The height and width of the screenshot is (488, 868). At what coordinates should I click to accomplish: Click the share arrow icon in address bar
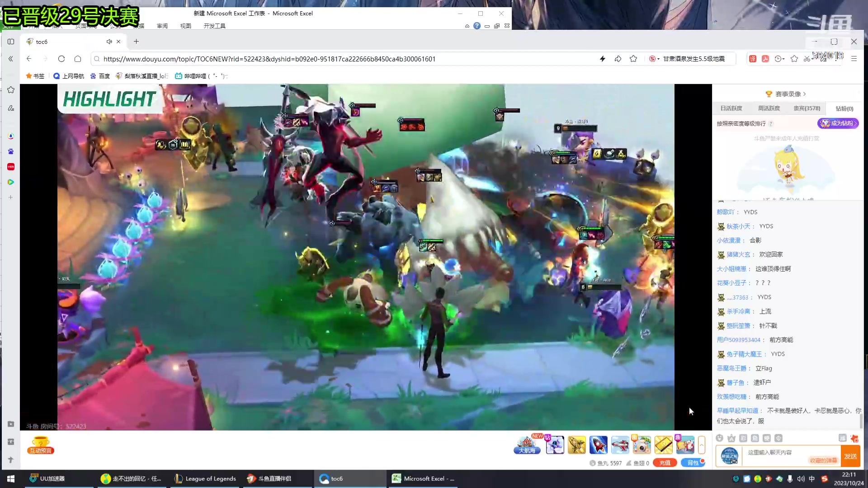[618, 59]
